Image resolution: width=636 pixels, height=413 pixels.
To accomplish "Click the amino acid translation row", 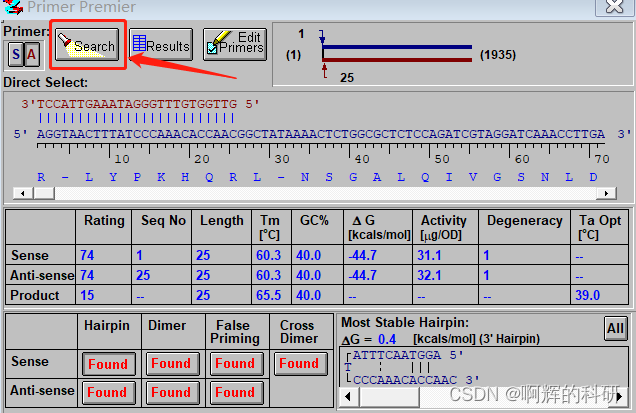I will (x=317, y=177).
